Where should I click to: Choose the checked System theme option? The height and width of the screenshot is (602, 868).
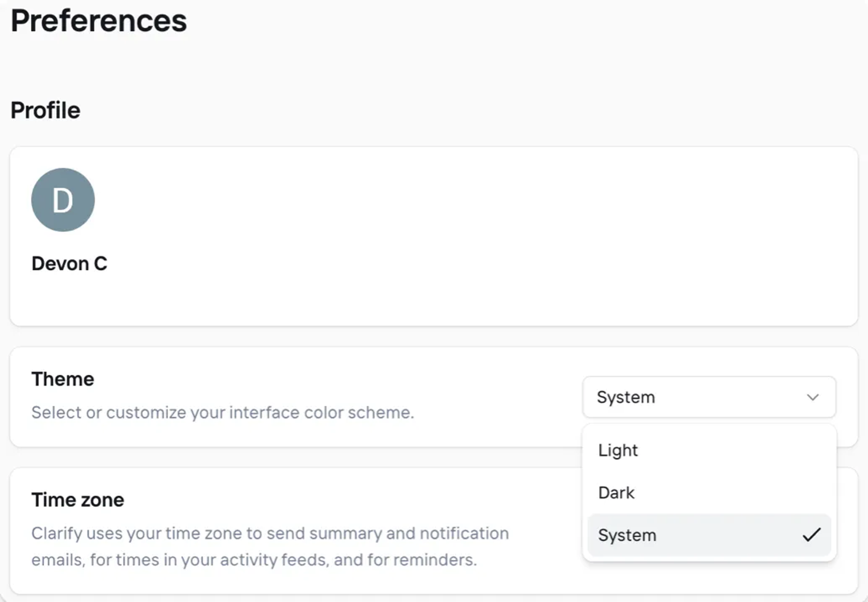pyautogui.click(x=709, y=535)
